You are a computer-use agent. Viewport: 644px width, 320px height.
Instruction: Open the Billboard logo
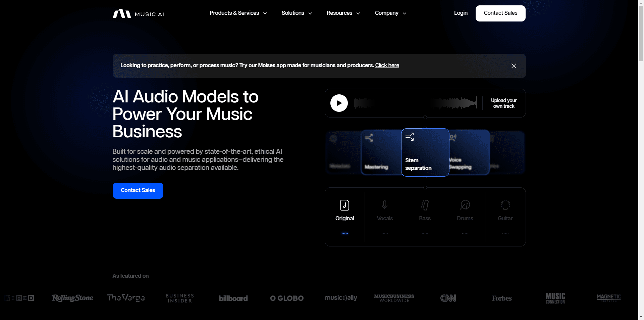click(x=233, y=298)
